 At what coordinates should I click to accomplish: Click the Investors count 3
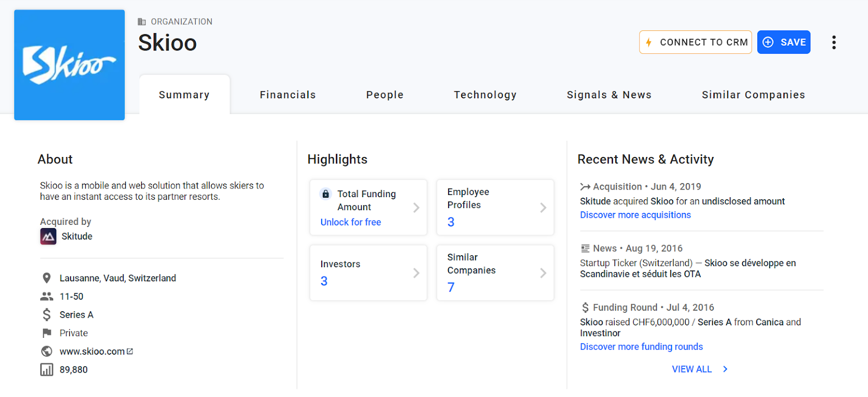(x=324, y=281)
